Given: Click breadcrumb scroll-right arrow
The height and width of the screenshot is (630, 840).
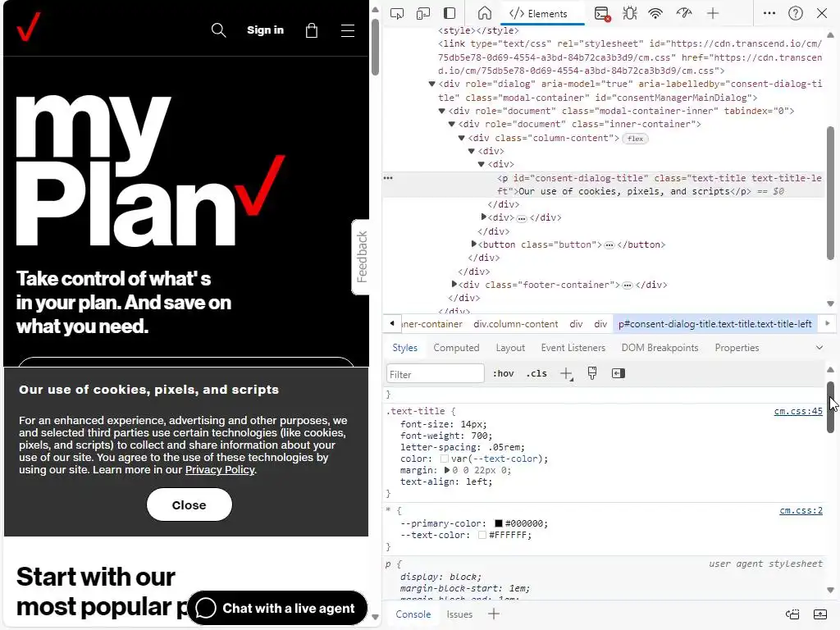Looking at the screenshot, I should coord(828,323).
